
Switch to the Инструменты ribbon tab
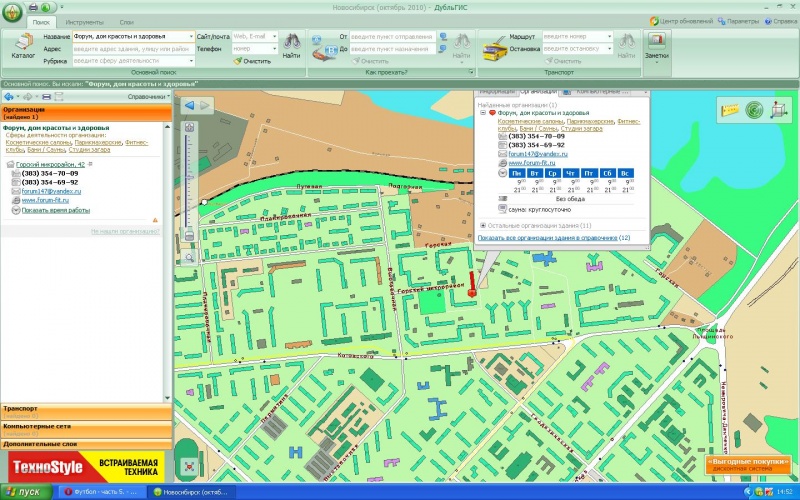coord(84,22)
